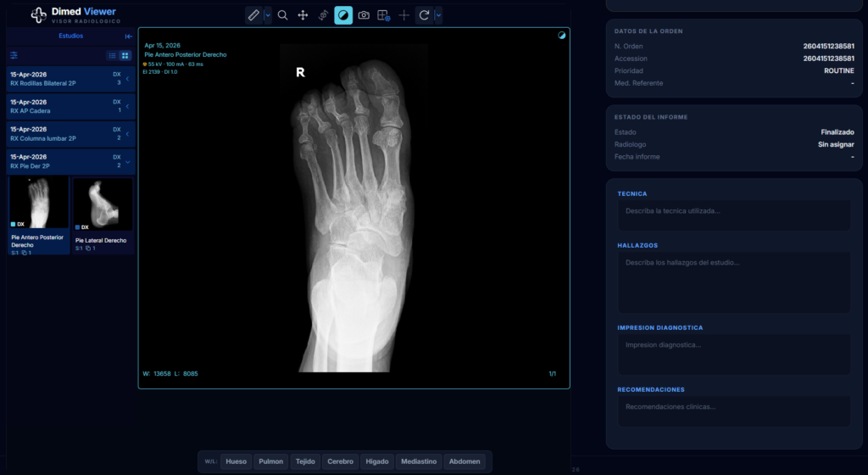The image size is (868, 475).
Task: Click the Hallazgos findings text field
Action: click(733, 282)
